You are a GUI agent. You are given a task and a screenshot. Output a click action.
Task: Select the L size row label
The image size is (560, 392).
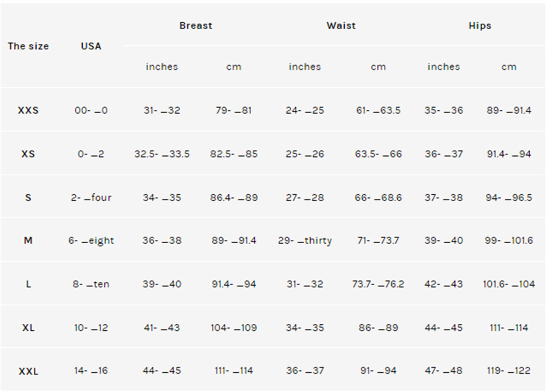(x=28, y=284)
